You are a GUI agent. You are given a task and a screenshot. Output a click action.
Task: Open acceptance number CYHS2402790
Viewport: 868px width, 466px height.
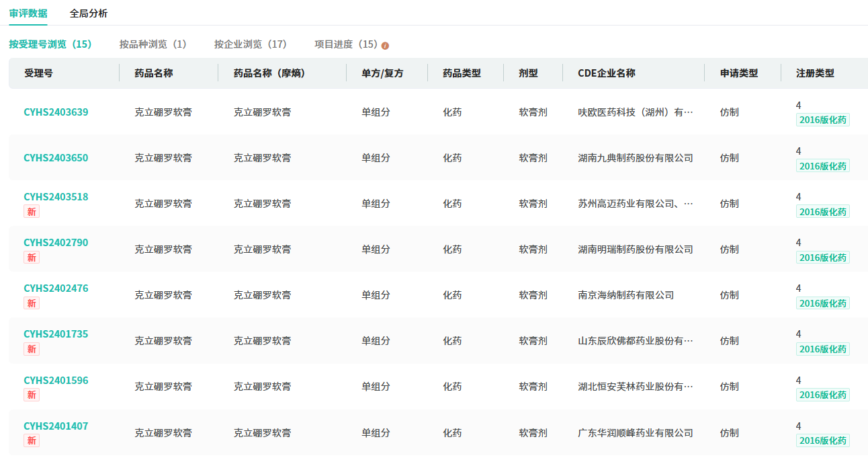(56, 243)
